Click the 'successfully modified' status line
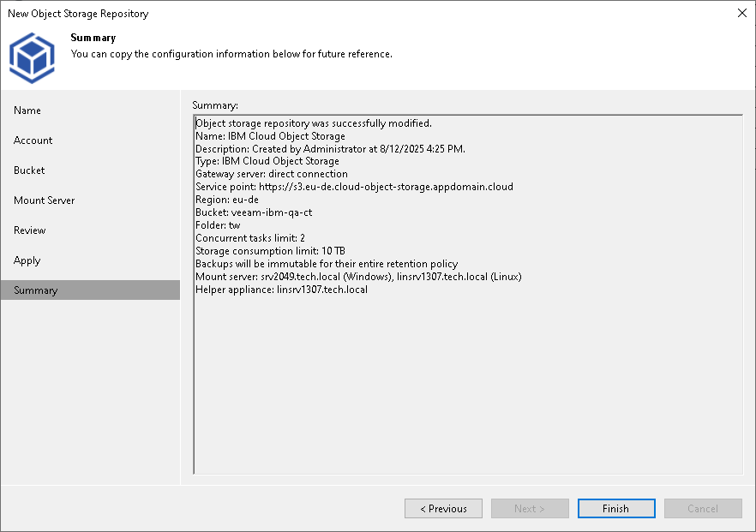Screen dimensions: 756x532 [x=314, y=123]
